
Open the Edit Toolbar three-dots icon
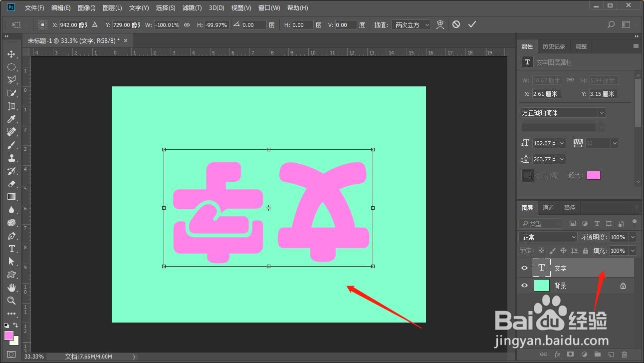click(x=11, y=314)
